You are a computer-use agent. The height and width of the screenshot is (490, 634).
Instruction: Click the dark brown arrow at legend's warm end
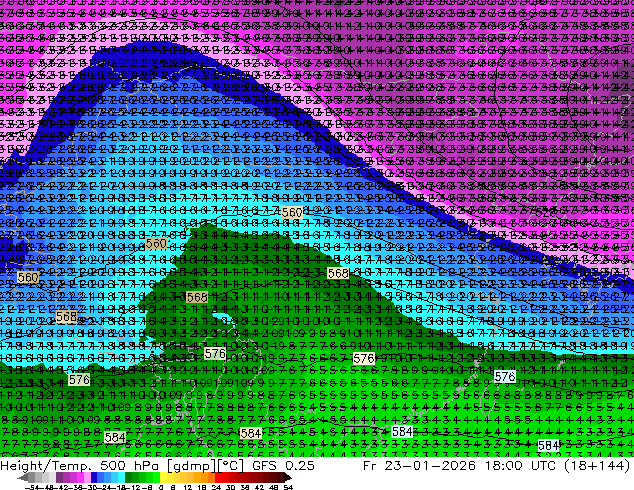288,477
